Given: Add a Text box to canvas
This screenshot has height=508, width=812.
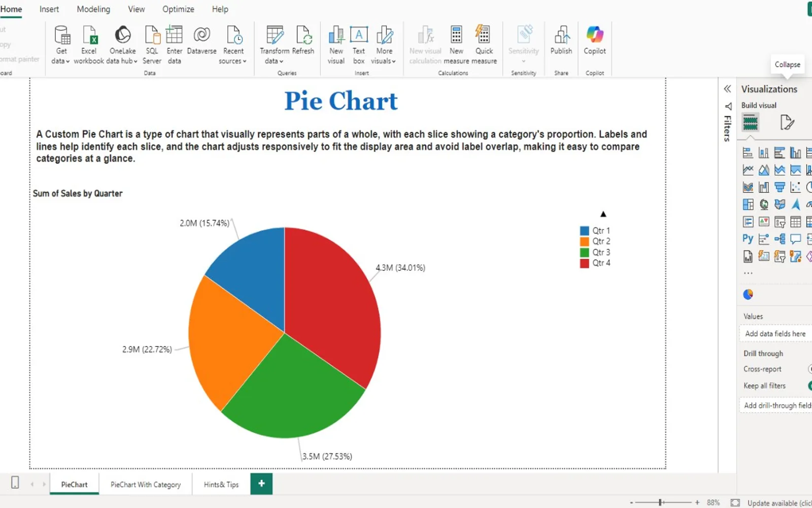Looking at the screenshot, I should point(359,45).
